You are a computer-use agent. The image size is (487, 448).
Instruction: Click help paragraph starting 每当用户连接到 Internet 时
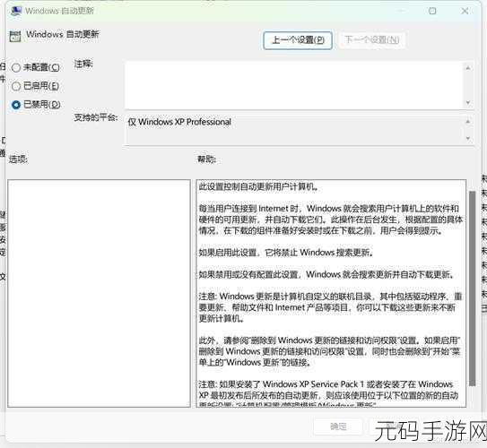(331, 220)
